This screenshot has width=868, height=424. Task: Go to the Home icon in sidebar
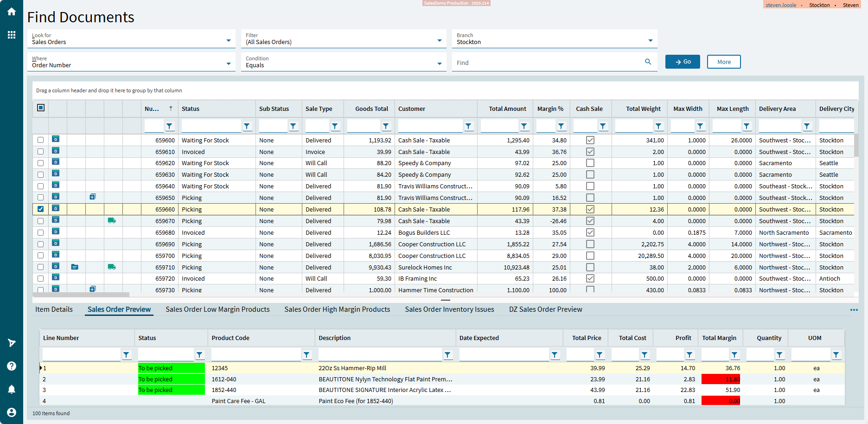coord(12,12)
